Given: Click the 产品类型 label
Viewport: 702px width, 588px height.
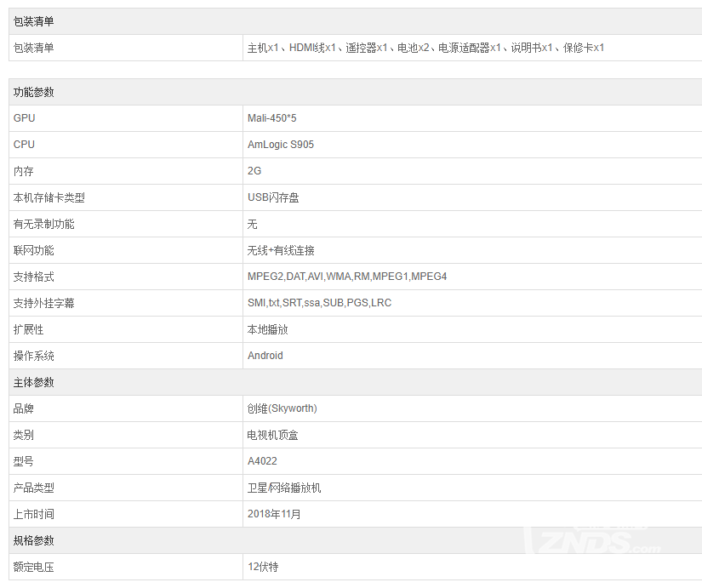Looking at the screenshot, I should point(33,488).
